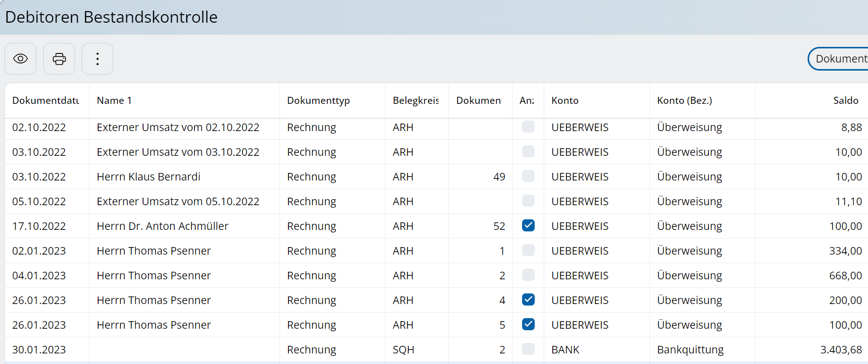Sort by the Dokumentdatum column header

46,100
